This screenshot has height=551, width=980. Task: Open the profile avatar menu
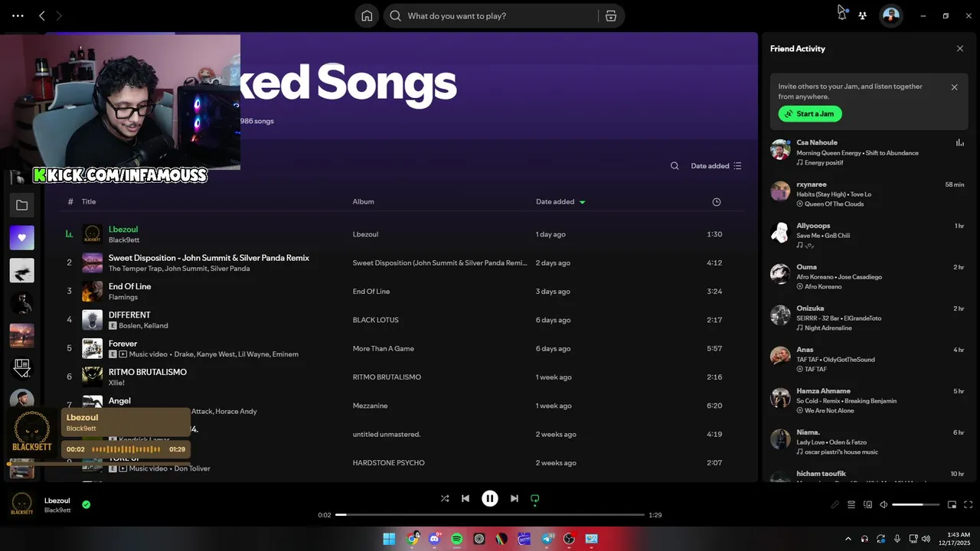891,15
